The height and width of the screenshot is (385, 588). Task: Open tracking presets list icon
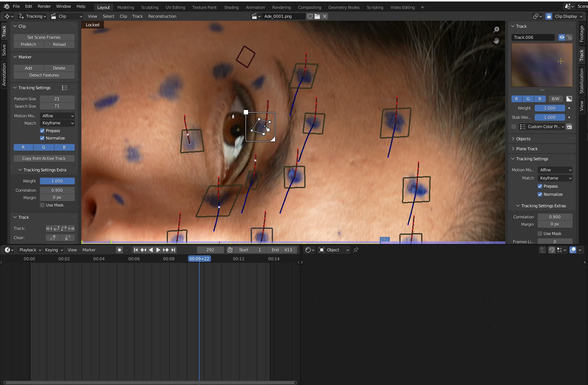pyautogui.click(x=65, y=88)
